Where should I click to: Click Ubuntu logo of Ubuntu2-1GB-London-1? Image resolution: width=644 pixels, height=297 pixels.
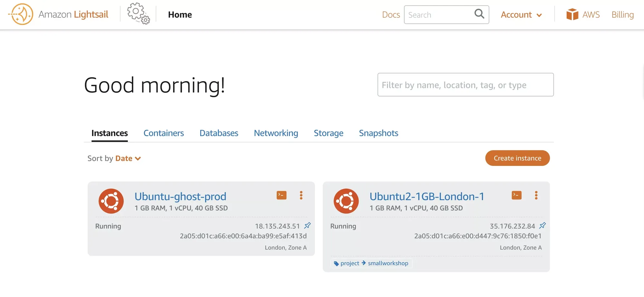coord(346,201)
